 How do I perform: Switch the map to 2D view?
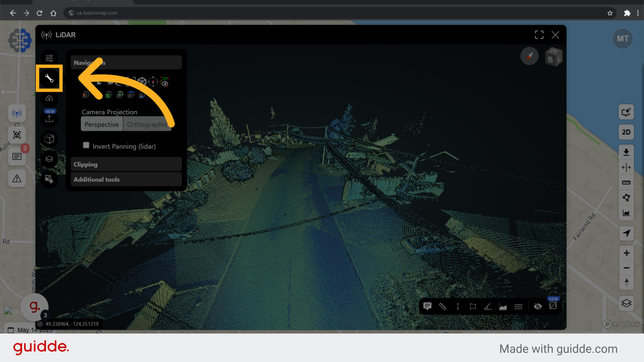(x=626, y=132)
